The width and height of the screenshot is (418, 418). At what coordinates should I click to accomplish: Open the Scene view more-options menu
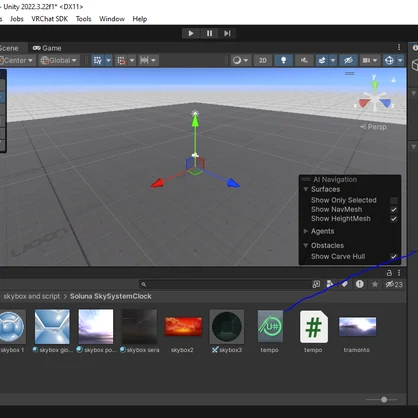tap(399, 47)
